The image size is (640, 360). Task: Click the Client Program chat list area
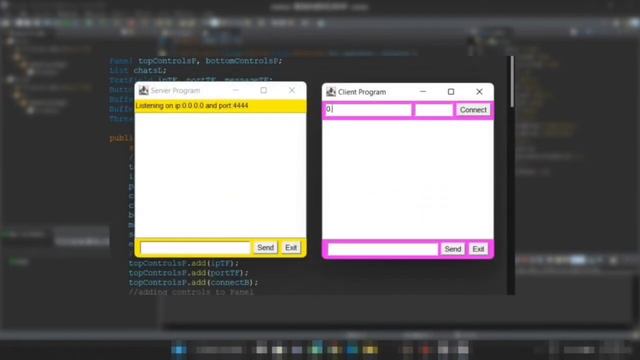click(408, 180)
